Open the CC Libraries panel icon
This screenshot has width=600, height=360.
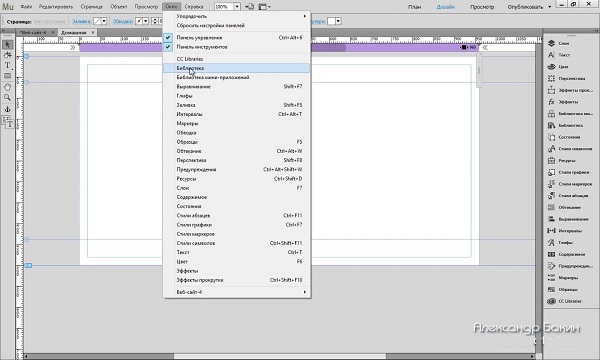551,301
